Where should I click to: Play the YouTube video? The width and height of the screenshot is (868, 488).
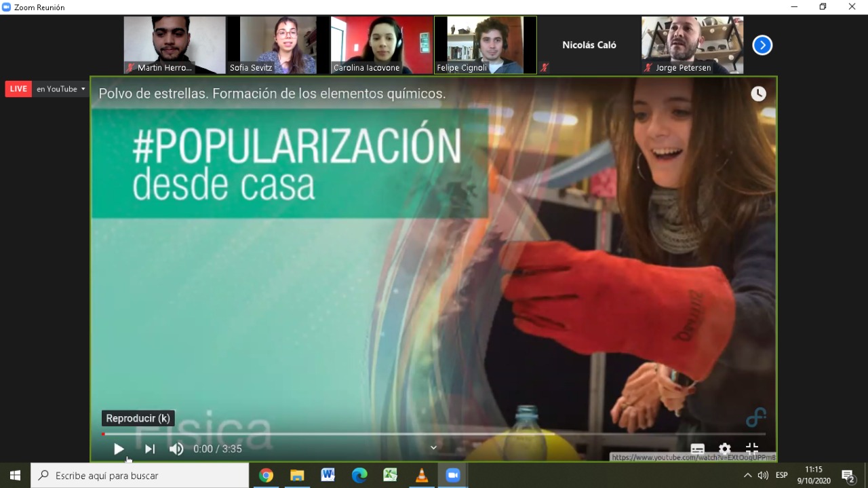coord(119,449)
